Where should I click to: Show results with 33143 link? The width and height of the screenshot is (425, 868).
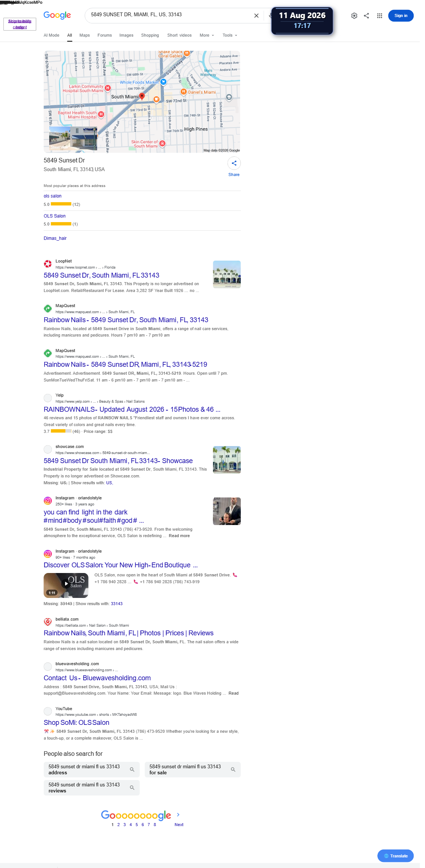pos(116,604)
